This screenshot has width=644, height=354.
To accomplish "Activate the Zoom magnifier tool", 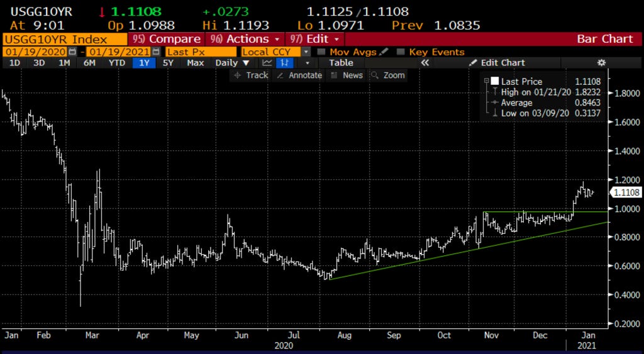I will point(389,75).
